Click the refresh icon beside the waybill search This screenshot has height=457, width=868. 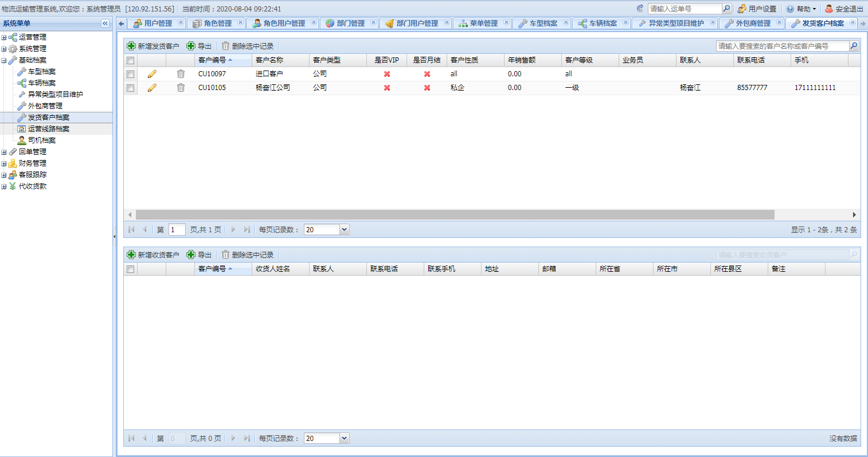coord(640,9)
